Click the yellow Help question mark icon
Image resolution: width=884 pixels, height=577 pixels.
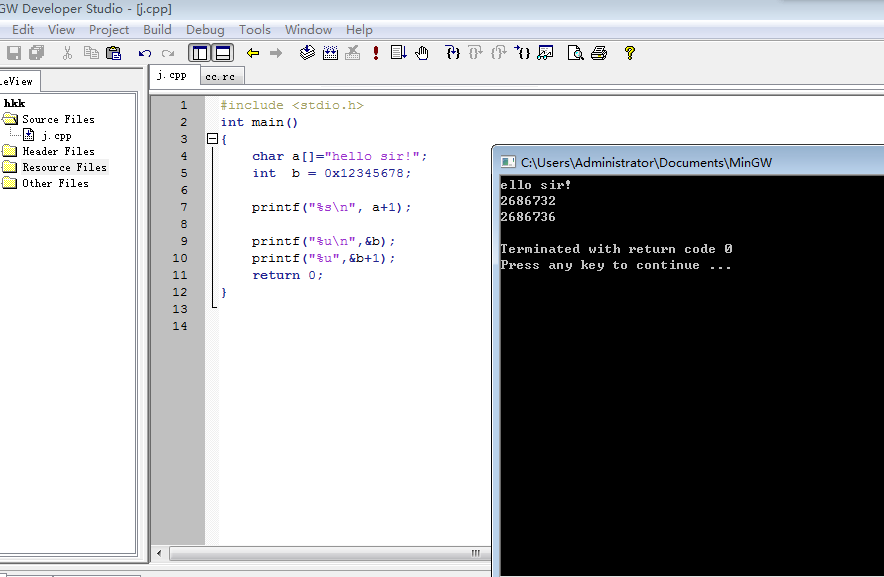(x=630, y=53)
